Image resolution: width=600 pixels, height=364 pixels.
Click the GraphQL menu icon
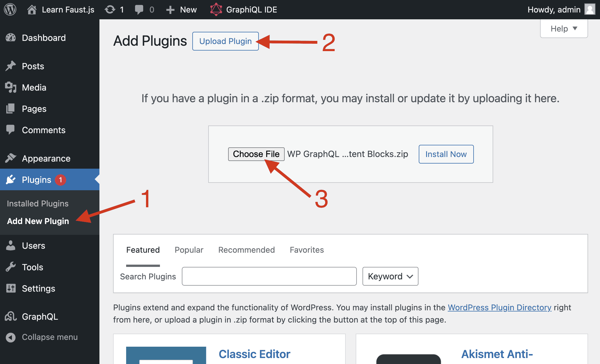(12, 317)
